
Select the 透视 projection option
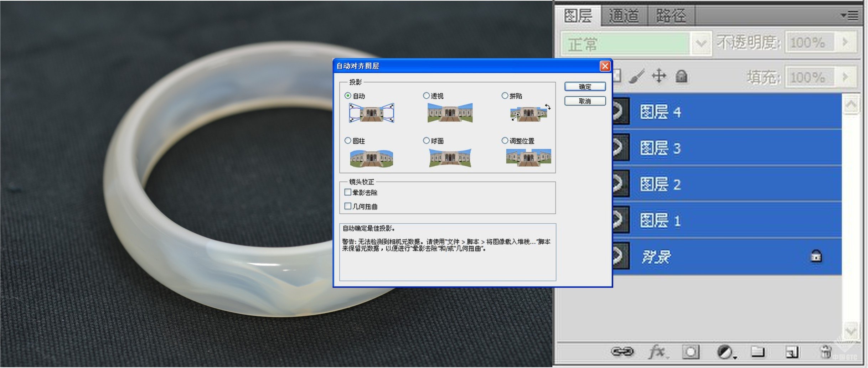coord(426,95)
